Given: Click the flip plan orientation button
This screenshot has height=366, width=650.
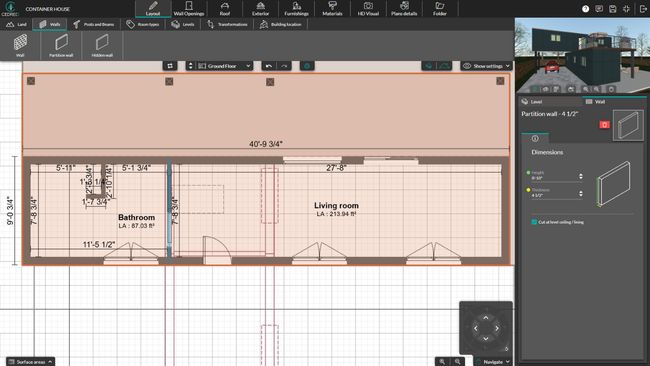Looking at the screenshot, I should point(170,66).
